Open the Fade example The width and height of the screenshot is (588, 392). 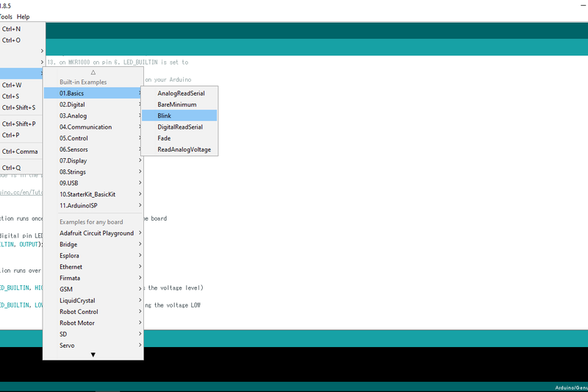coord(179,138)
